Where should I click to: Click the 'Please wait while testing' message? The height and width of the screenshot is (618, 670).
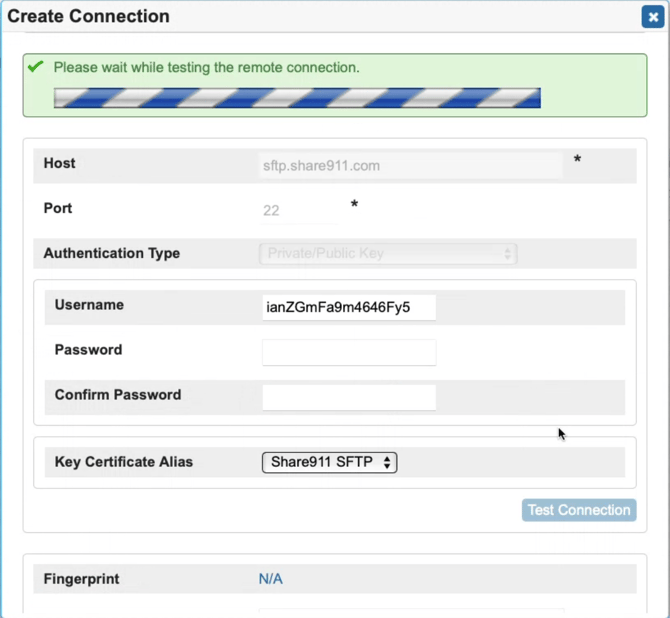tap(206, 68)
